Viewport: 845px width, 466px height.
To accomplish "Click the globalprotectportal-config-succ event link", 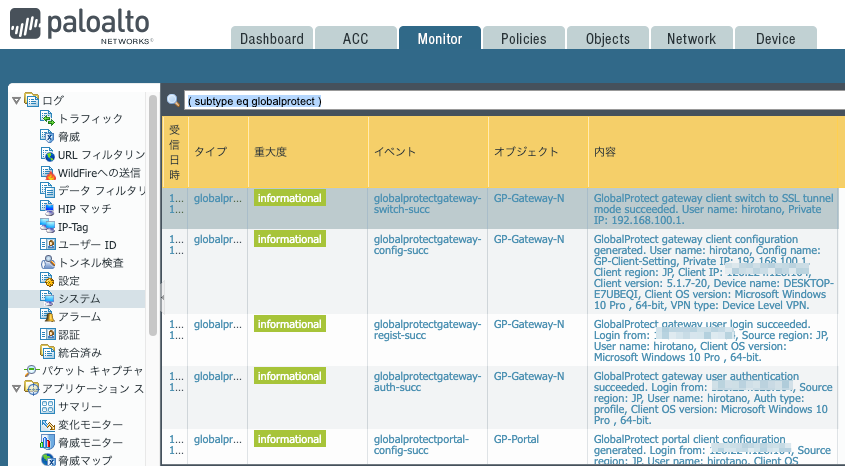I will pos(421,444).
